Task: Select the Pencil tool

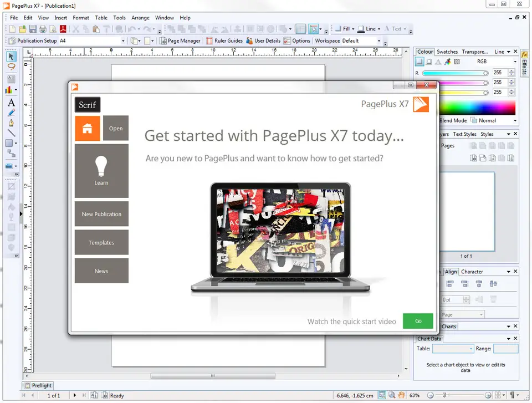Action: (x=11, y=113)
